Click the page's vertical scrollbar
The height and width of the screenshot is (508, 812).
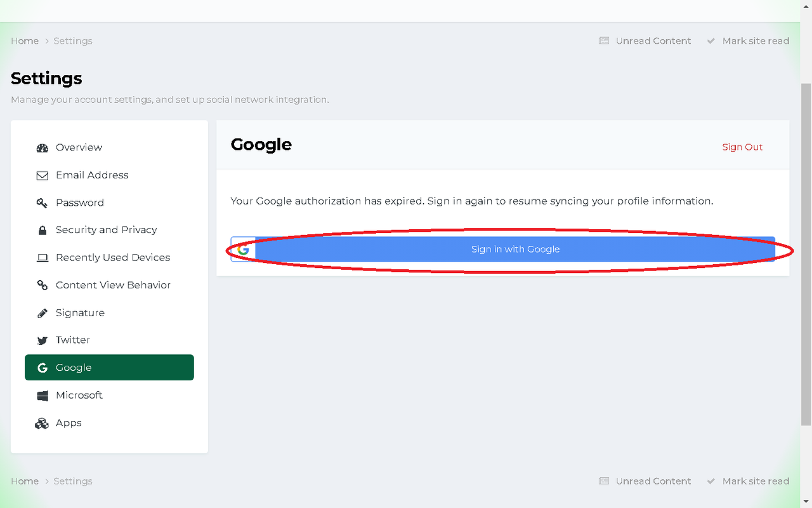[806, 254]
